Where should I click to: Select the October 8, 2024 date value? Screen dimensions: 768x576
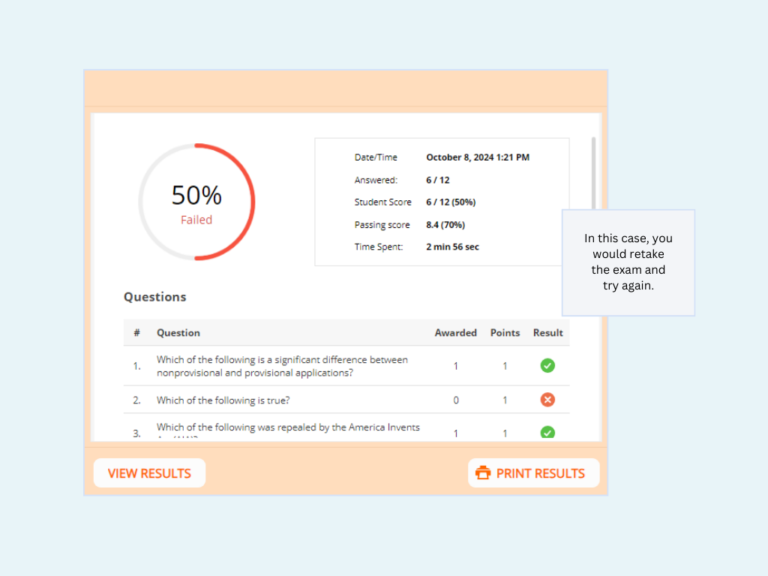477,158
